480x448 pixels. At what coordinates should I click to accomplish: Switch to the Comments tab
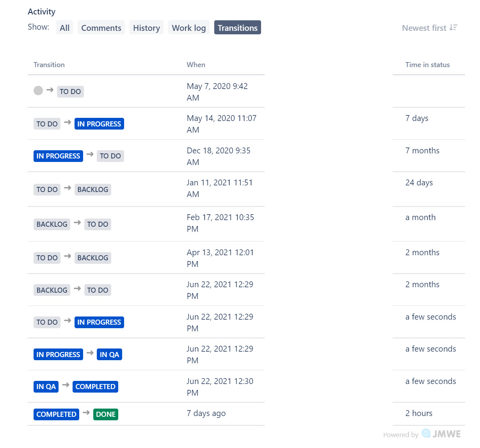(x=101, y=28)
